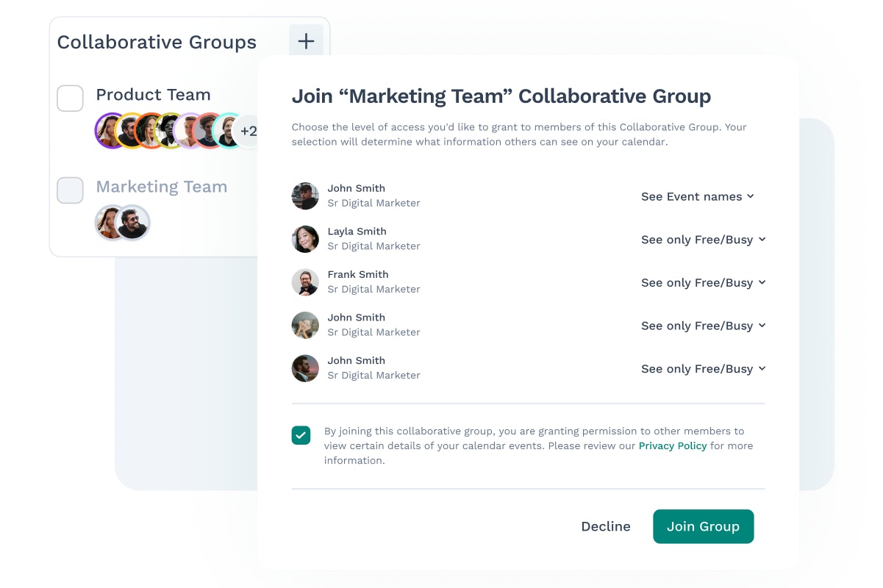
Task: Tick the Product Team checkbox
Action: (x=70, y=98)
